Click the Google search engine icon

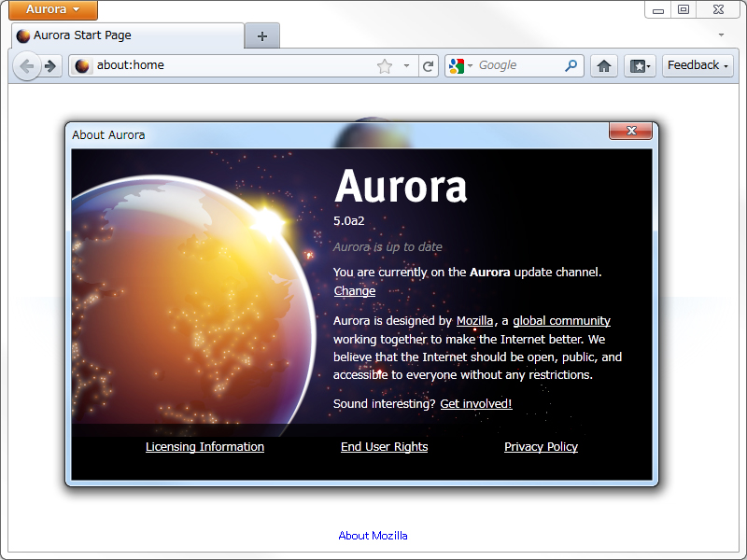pos(456,65)
